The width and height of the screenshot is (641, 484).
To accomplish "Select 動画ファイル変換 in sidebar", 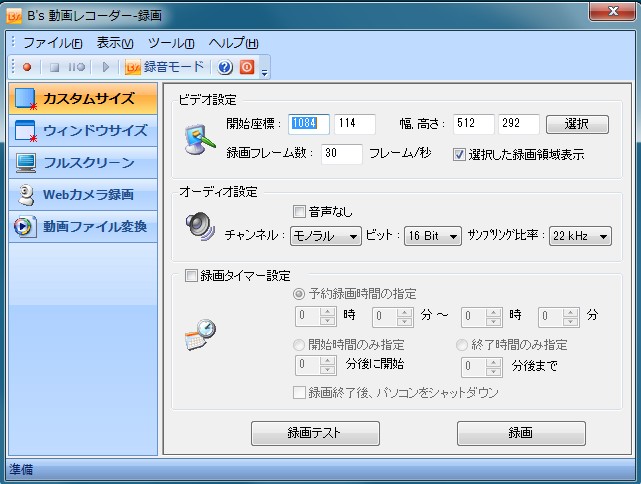I will pyautogui.click(x=83, y=226).
